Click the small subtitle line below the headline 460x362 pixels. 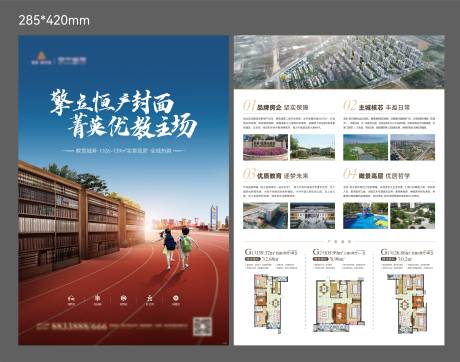(x=123, y=151)
